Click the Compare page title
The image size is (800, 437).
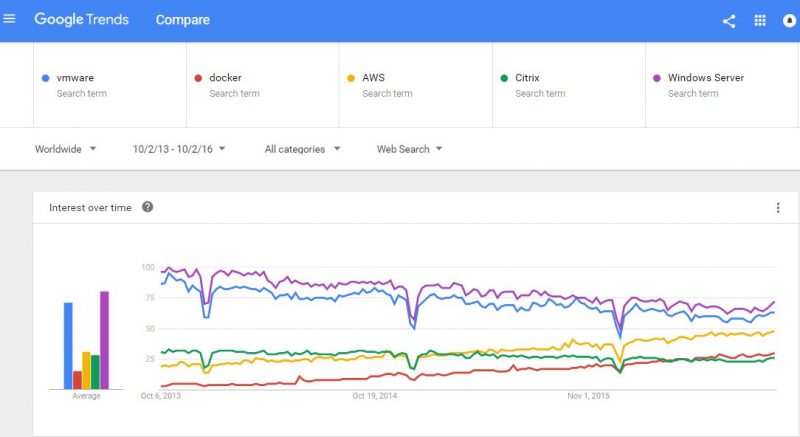pos(182,20)
